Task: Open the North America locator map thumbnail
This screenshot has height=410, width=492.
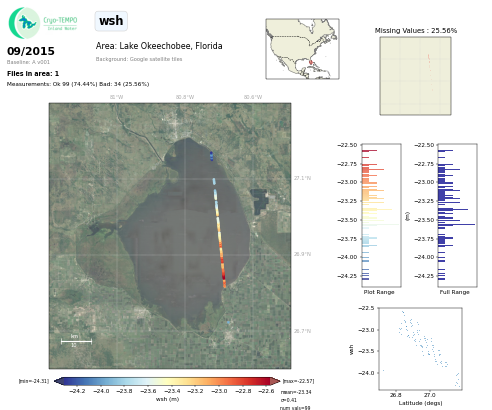Action: tap(302, 49)
